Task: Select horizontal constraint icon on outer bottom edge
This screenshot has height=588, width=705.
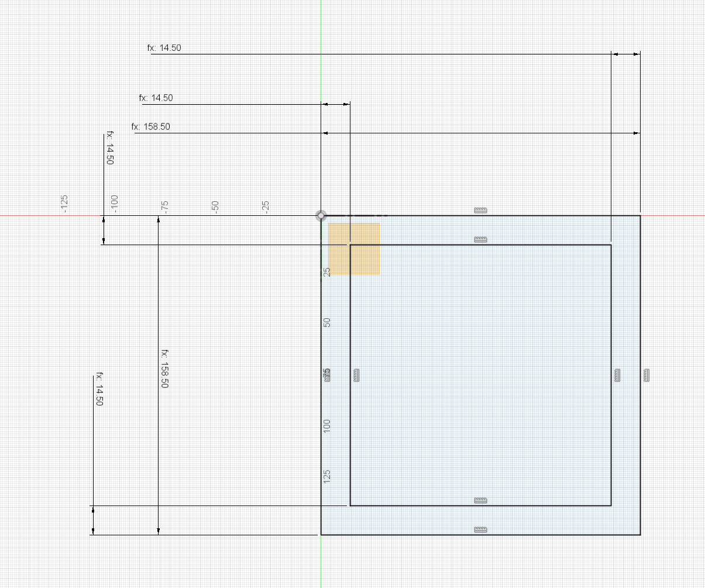Action: 480,529
